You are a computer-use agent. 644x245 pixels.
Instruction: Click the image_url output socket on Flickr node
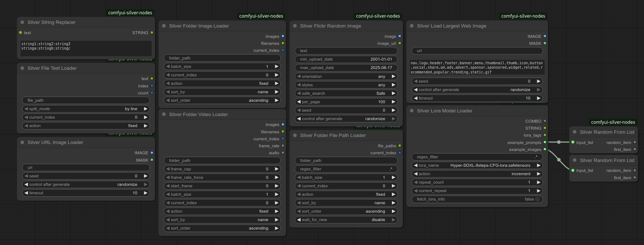click(400, 43)
